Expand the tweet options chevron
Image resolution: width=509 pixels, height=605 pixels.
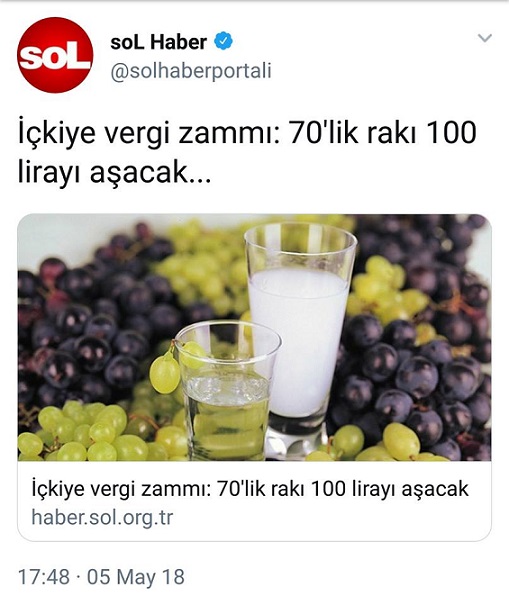(x=485, y=38)
